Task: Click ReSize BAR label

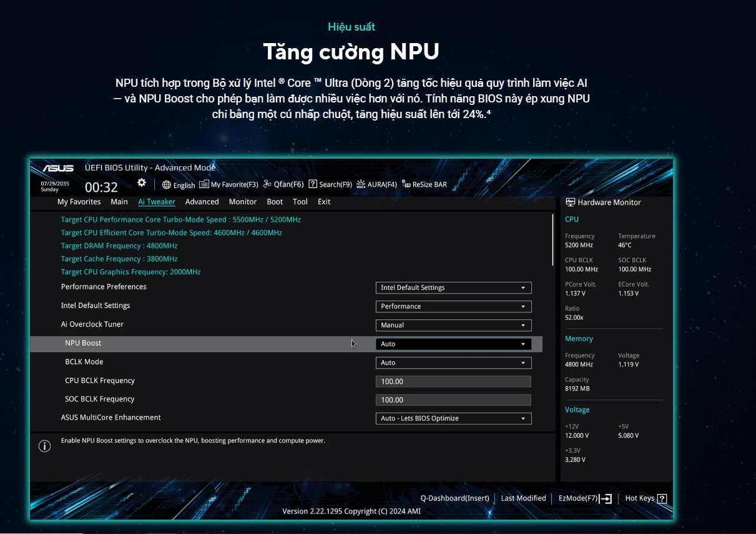Action: [x=430, y=184]
